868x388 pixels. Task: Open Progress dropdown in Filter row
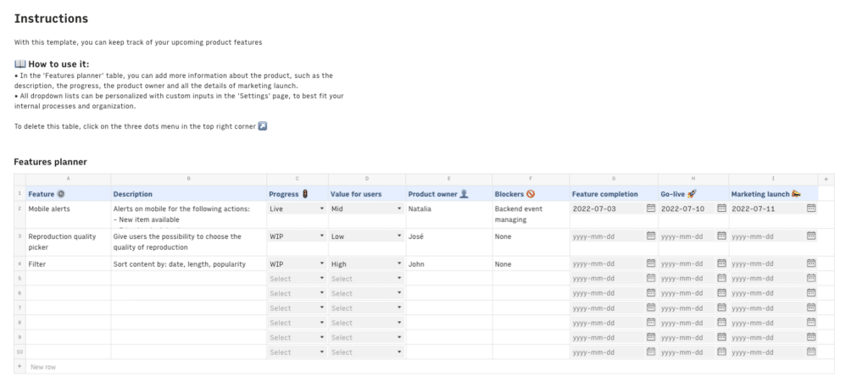tap(298, 264)
